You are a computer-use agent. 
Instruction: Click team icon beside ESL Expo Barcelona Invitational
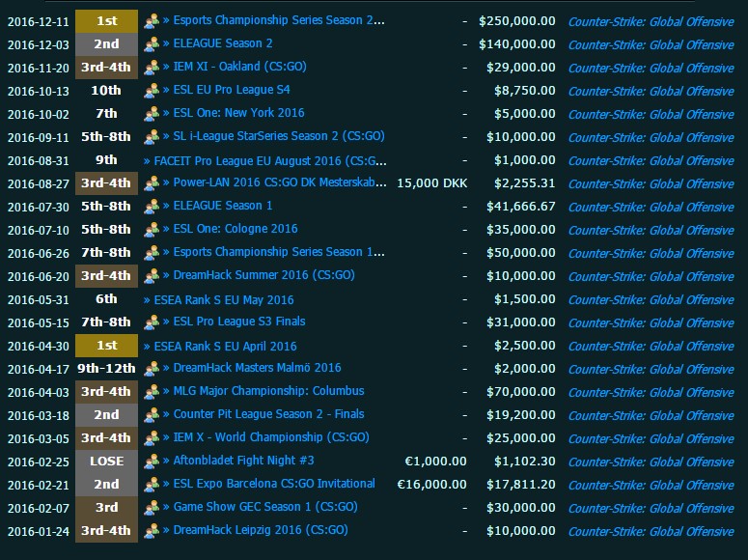coord(152,484)
